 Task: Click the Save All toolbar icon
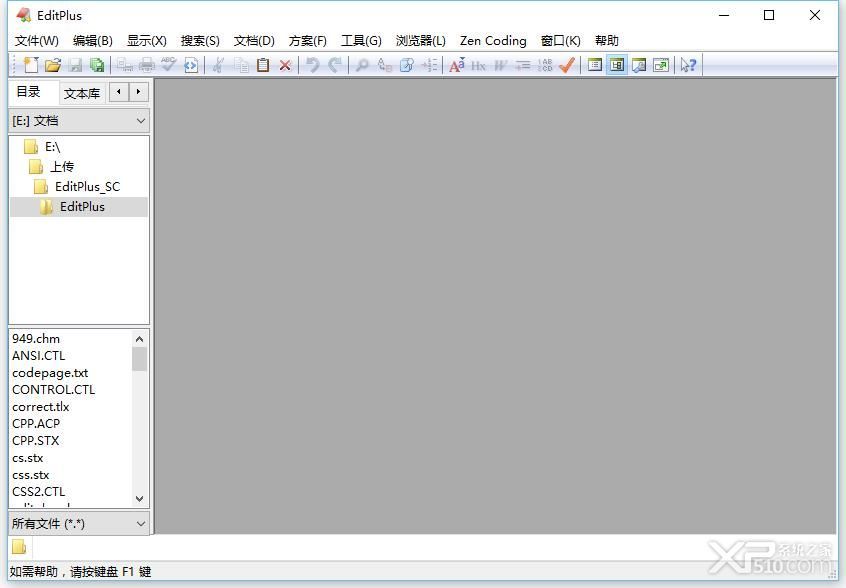pyautogui.click(x=97, y=65)
